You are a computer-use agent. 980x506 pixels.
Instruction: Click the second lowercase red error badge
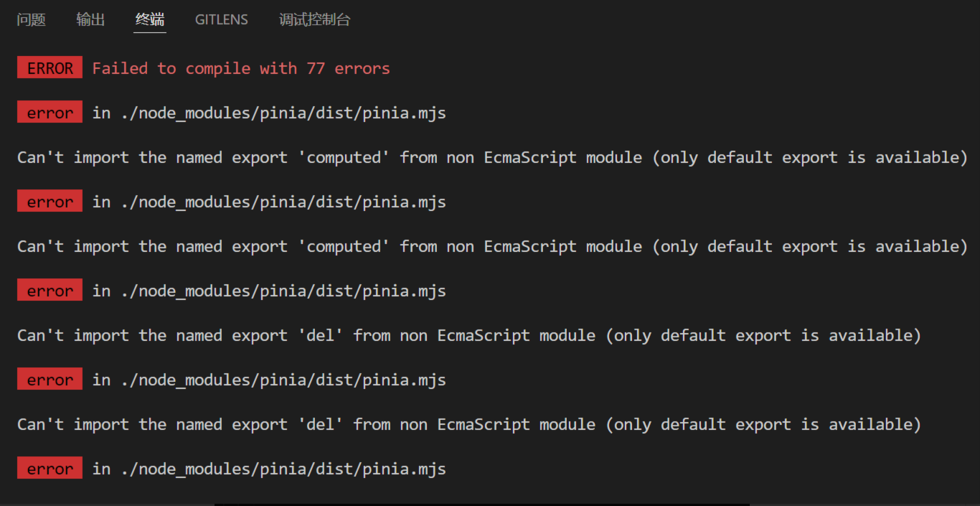tap(50, 202)
